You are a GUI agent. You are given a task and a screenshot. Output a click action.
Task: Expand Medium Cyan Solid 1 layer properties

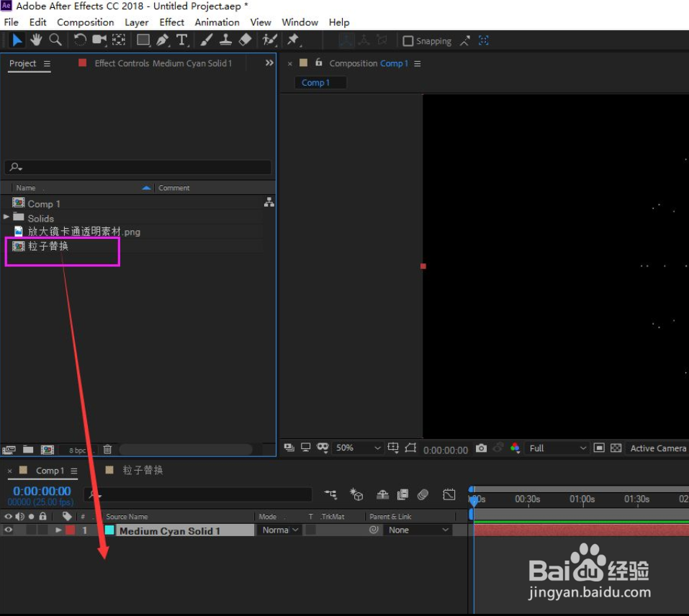tap(58, 530)
